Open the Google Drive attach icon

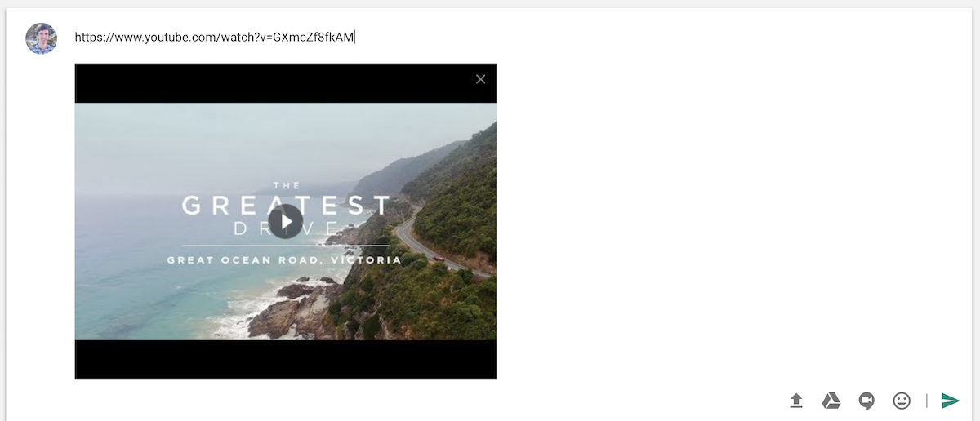(831, 401)
